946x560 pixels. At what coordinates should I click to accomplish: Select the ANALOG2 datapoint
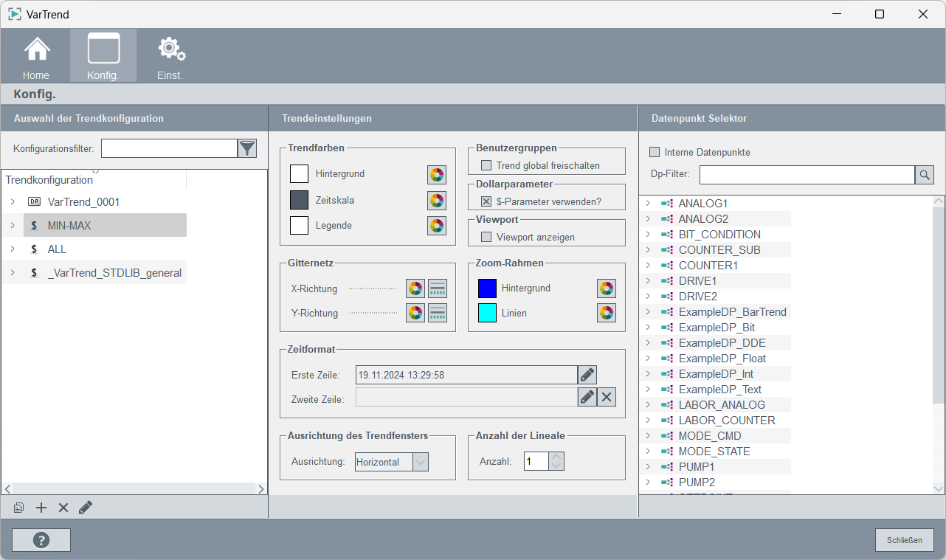tap(703, 218)
